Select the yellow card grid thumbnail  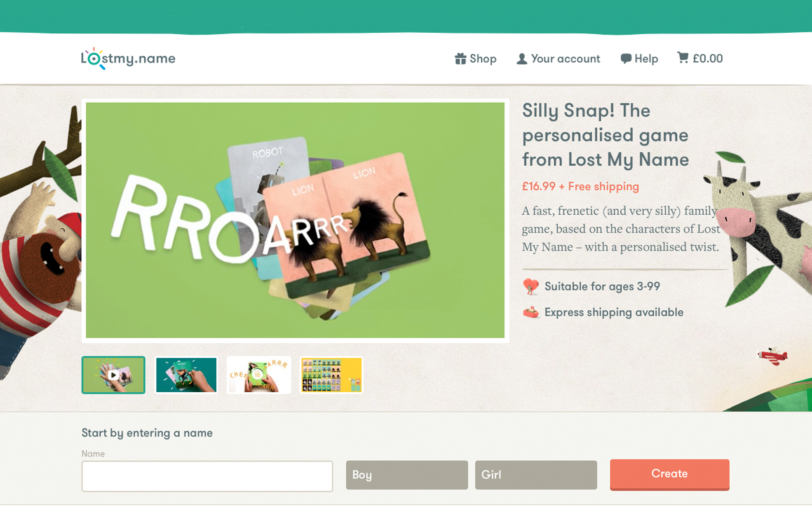[331, 375]
